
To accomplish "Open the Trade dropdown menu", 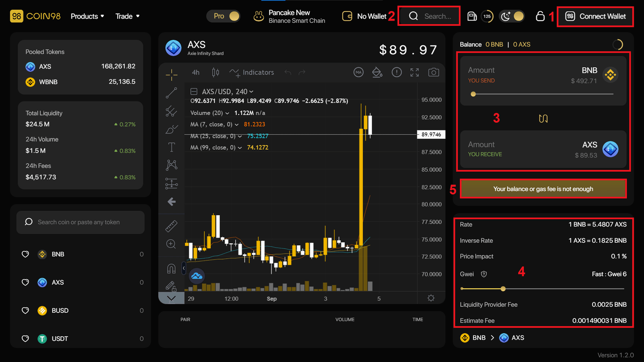I will pos(128,16).
